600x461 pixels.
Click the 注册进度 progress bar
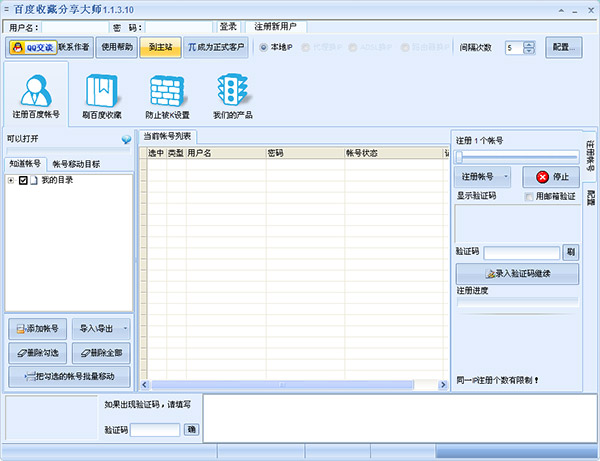click(x=517, y=302)
